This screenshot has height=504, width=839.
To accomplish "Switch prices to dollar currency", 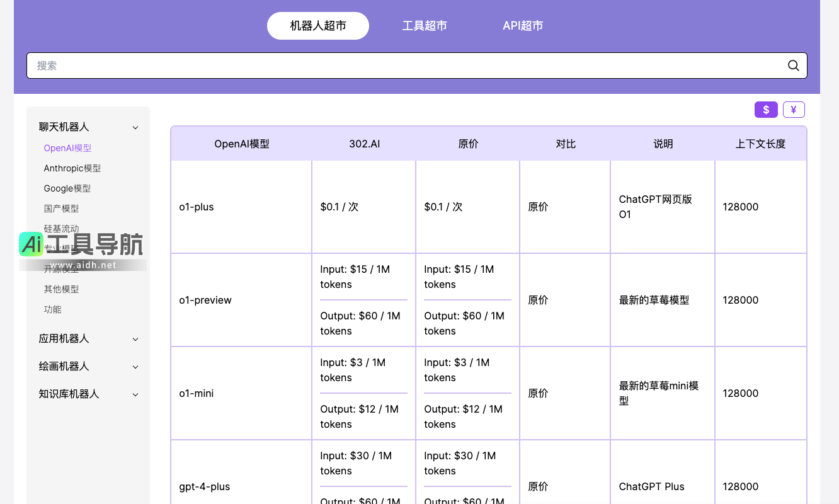I will coord(766,110).
